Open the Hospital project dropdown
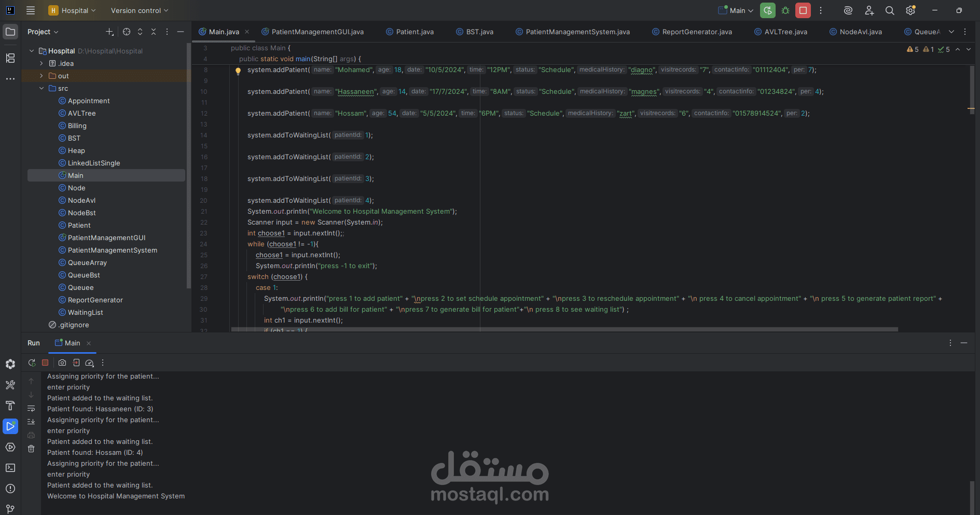Screen dimensions: 980x515 (x=72, y=10)
